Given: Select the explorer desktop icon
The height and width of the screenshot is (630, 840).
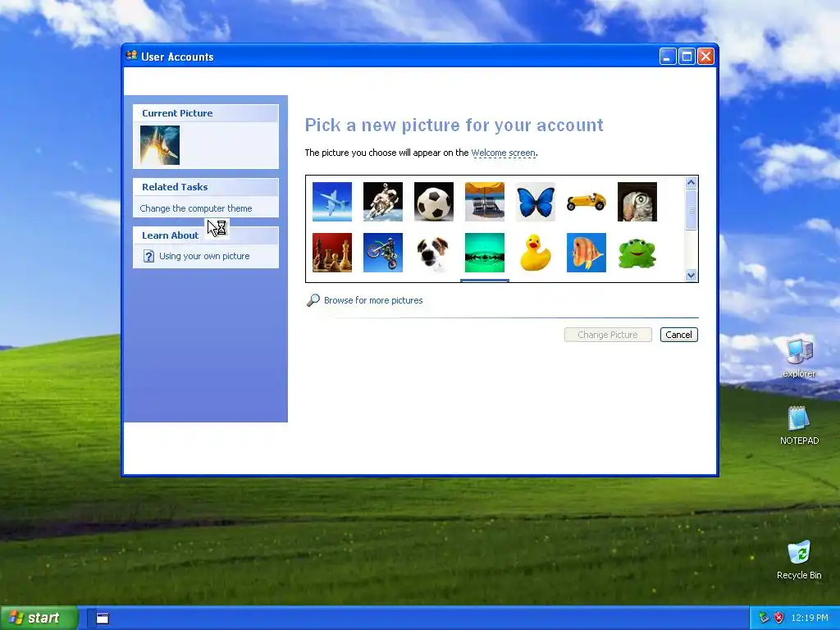Looking at the screenshot, I should [799, 358].
